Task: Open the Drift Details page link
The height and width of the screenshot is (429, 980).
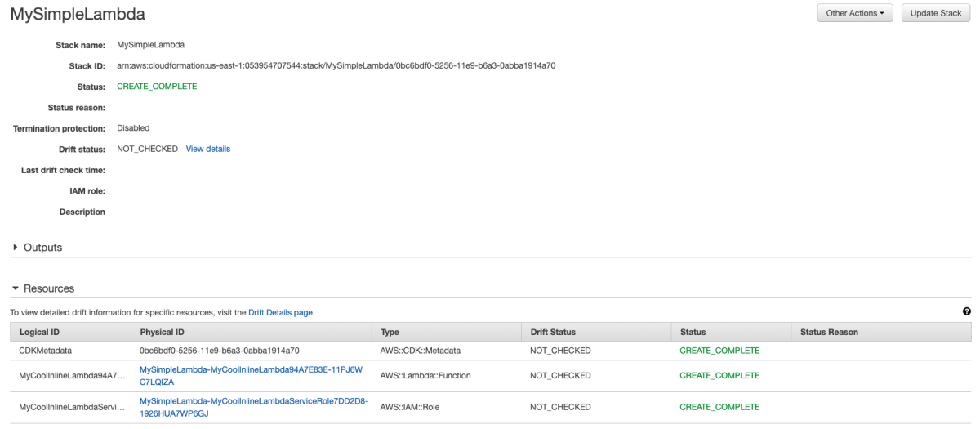Action: click(281, 312)
